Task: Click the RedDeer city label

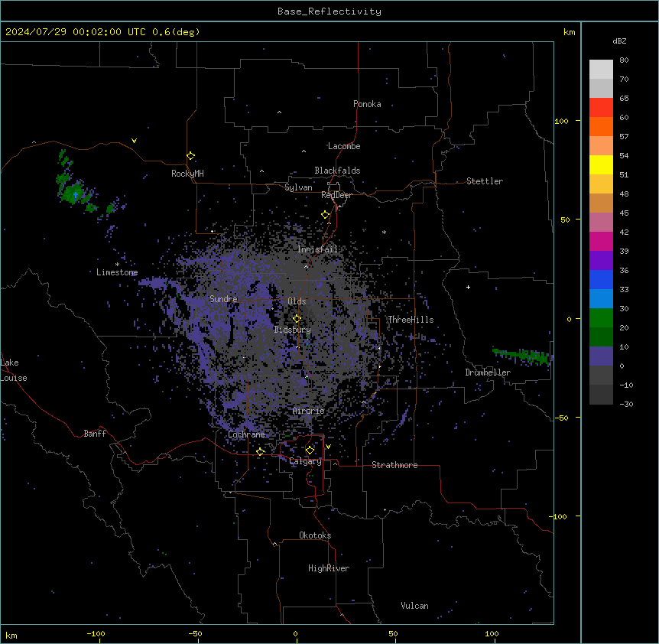Action: tap(336, 195)
